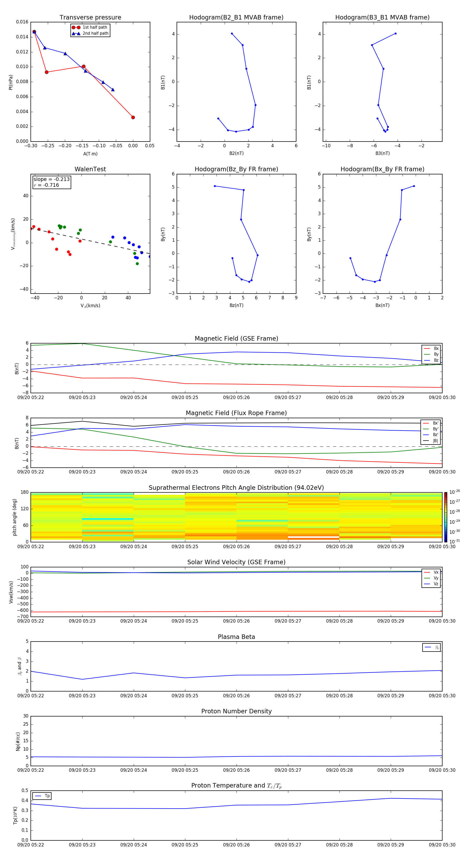Click the colorbar '10^-31' bottom label
Screen dimensions: 473x868
tap(455, 542)
